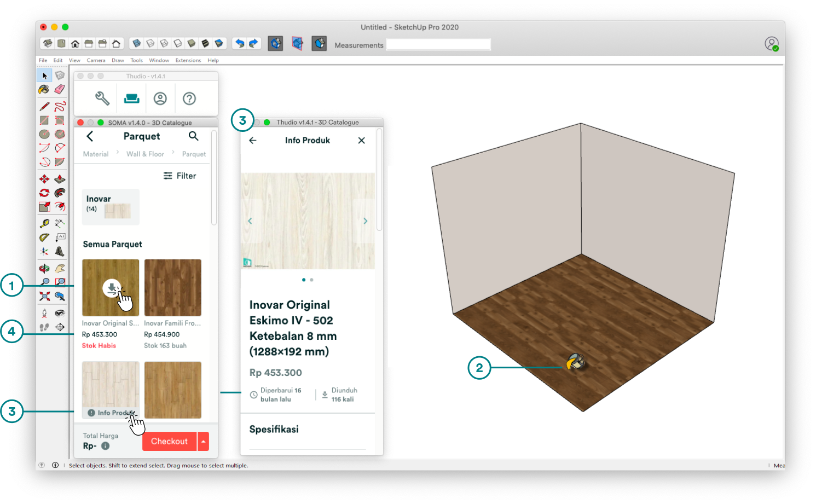Viewport: 816px width, 504px height.
Task: Click the Spesifikasi section heading
Action: pyautogui.click(x=274, y=430)
